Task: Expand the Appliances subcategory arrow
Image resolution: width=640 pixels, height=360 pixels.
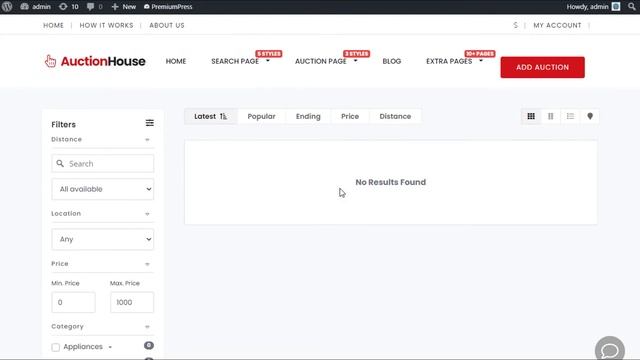Action: (110, 347)
